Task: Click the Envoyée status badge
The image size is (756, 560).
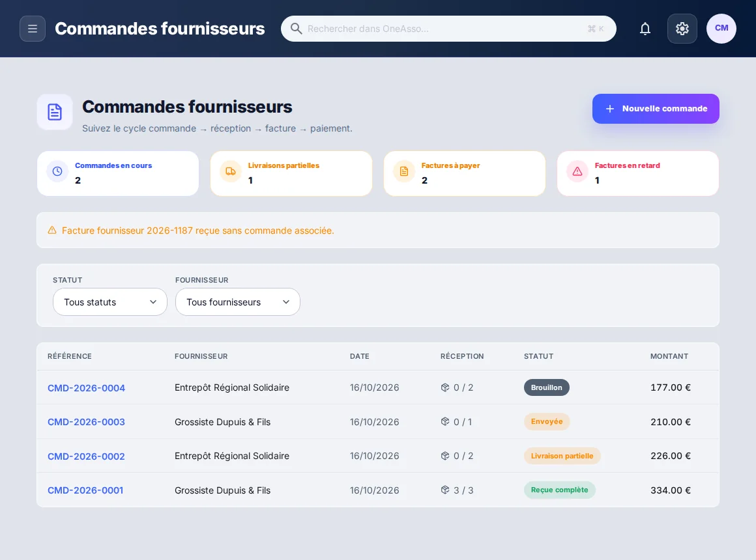Action: pyautogui.click(x=547, y=422)
